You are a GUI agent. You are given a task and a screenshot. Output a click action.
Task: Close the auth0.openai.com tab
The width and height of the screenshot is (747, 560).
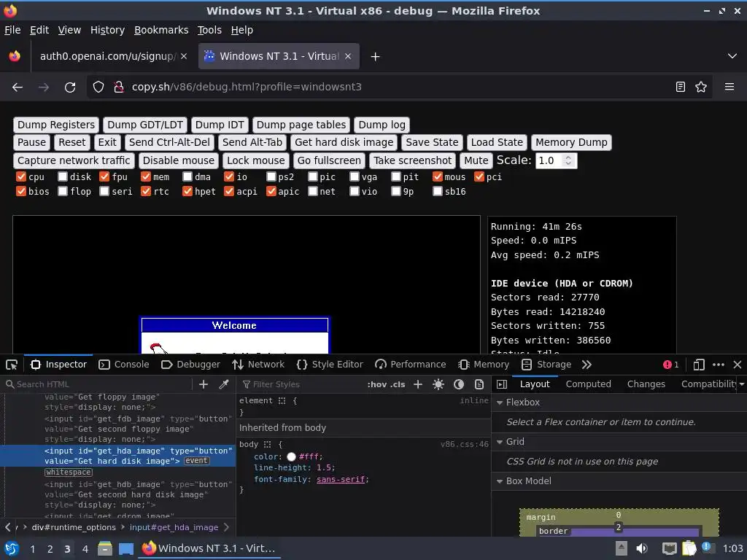coord(184,56)
